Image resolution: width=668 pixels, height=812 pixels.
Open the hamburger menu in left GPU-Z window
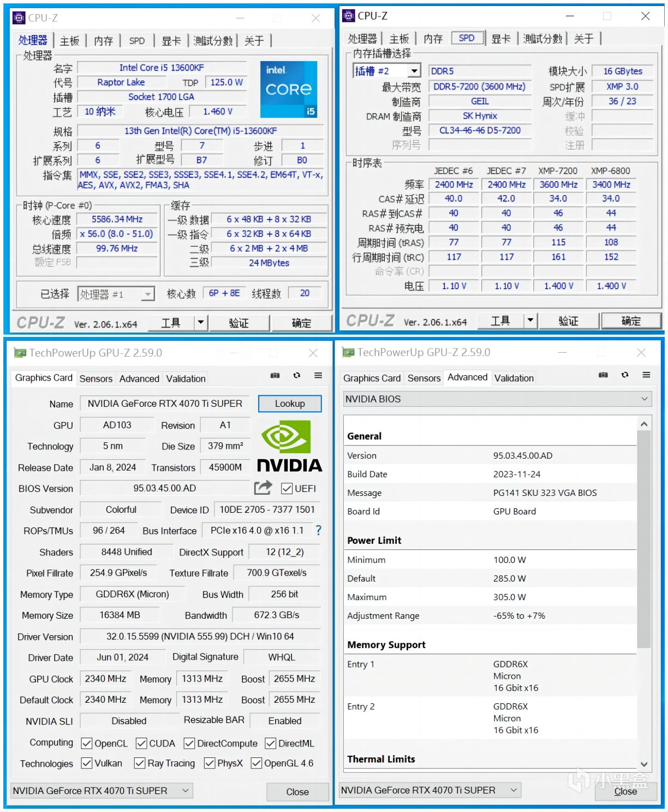click(x=318, y=376)
